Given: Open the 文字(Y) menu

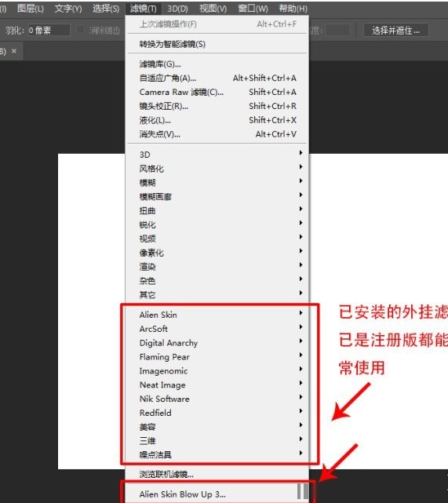Looking at the screenshot, I should (x=68, y=9).
